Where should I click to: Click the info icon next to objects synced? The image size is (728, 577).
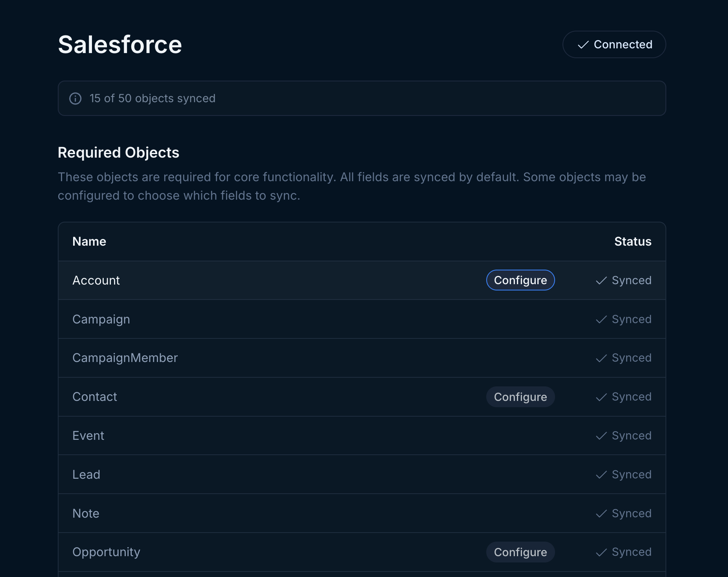[75, 98]
